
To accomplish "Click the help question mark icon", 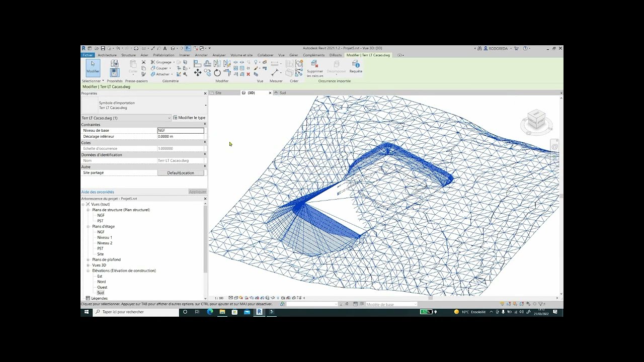I will [525, 48].
